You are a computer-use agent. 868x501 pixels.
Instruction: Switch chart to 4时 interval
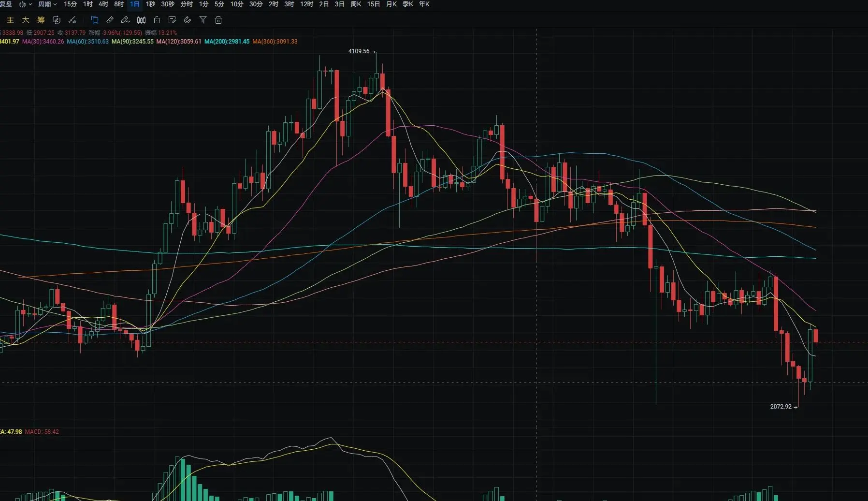pyautogui.click(x=103, y=4)
